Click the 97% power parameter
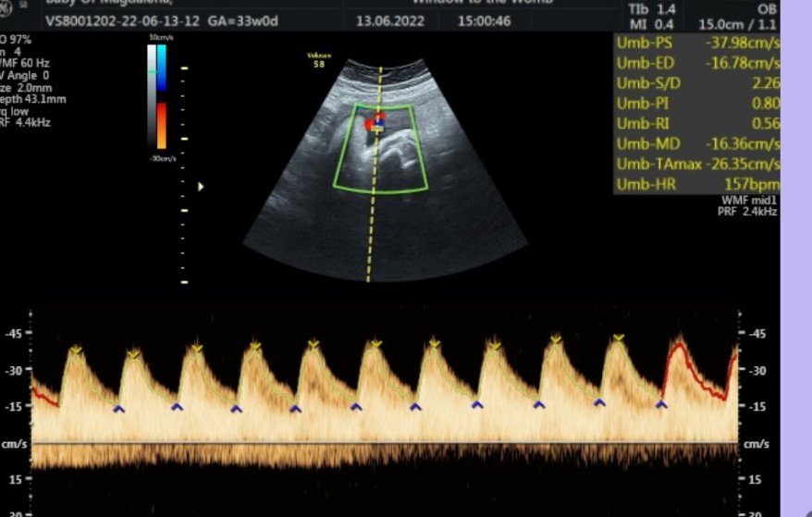 (x=16, y=40)
